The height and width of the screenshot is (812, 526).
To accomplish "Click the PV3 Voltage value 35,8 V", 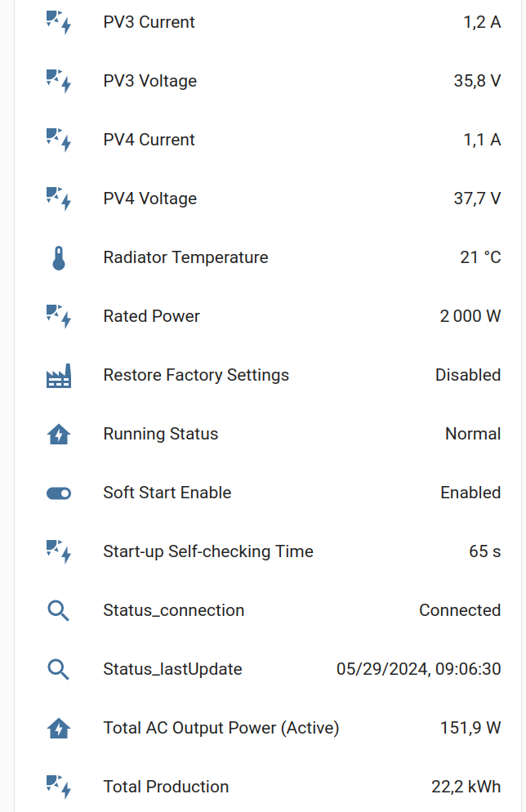I will pos(477,81).
